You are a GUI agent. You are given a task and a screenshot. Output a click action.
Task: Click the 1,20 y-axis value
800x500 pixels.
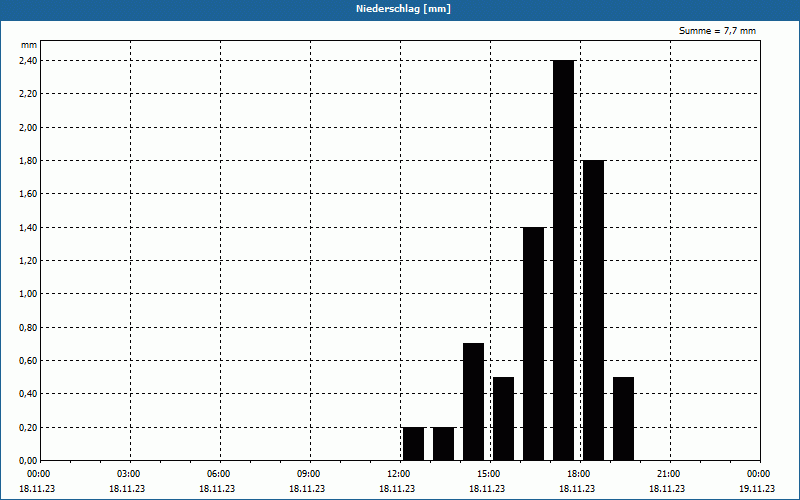point(28,261)
